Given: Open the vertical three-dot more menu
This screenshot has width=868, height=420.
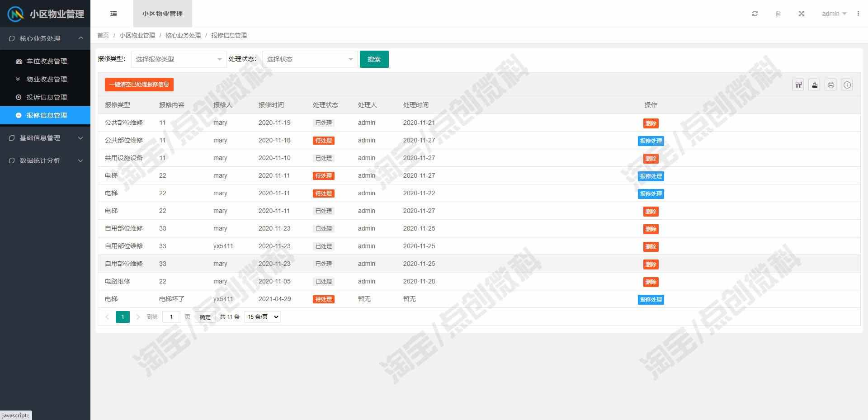Looking at the screenshot, I should (x=858, y=14).
